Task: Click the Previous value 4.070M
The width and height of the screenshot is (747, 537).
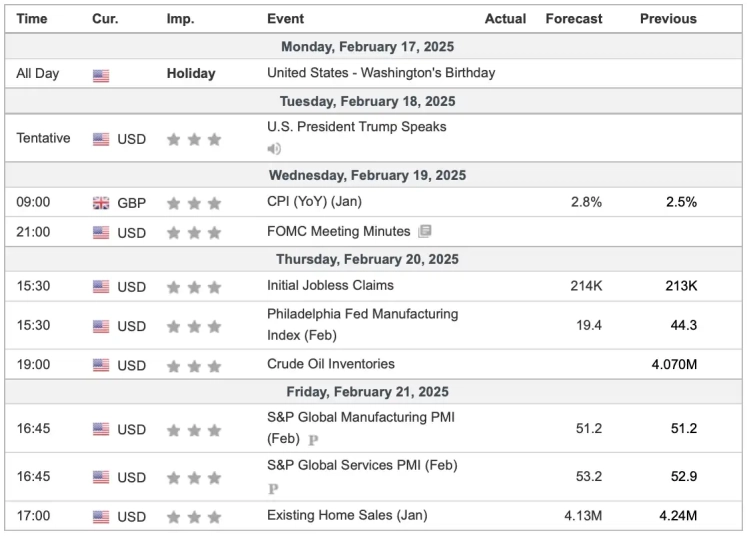Action: point(674,365)
